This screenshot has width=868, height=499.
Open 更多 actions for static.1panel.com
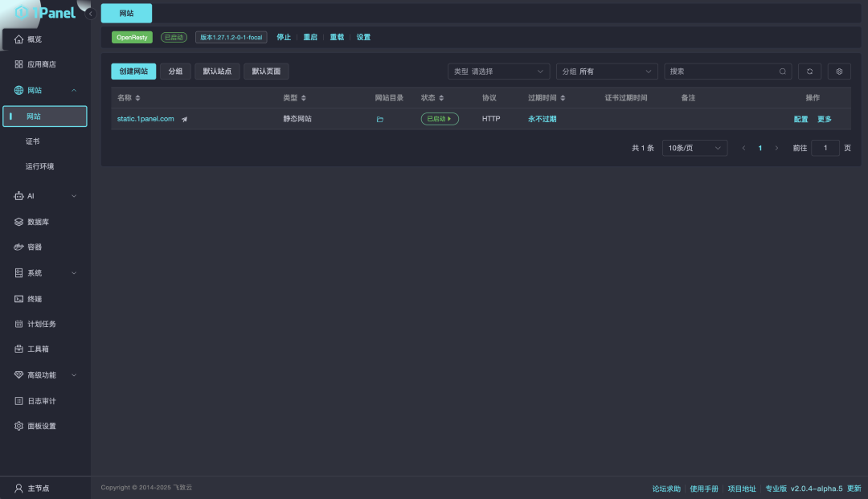pos(825,119)
